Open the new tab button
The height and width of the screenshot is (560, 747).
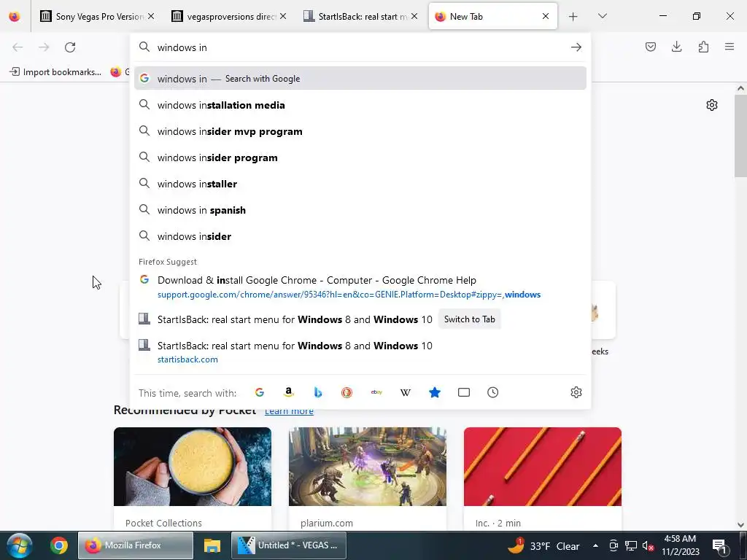(x=573, y=17)
